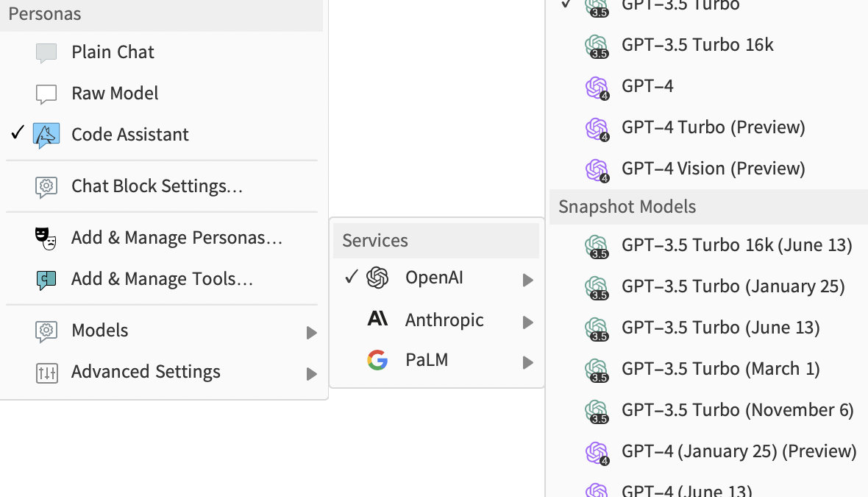
Task: Open Add & Manage Tools…
Action: pos(162,279)
